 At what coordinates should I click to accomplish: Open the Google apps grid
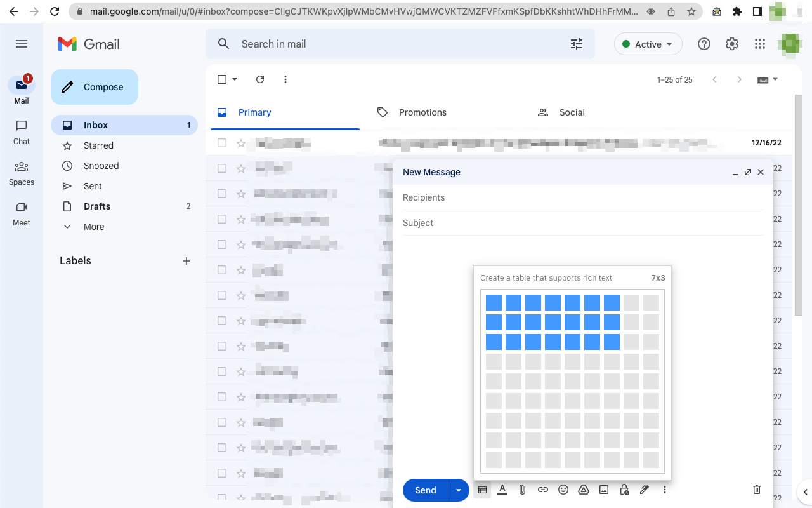click(759, 44)
